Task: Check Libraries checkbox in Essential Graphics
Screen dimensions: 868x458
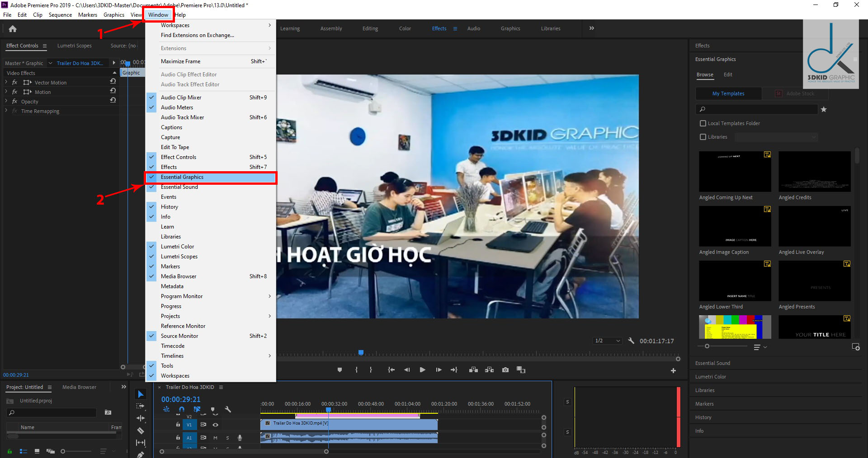Action: pyautogui.click(x=703, y=137)
